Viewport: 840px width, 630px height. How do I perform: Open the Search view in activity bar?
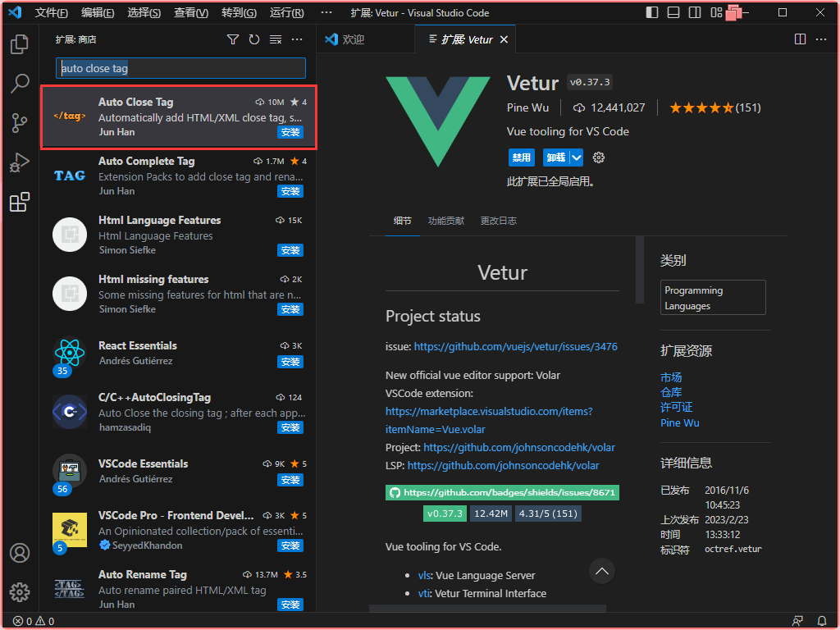tap(20, 84)
